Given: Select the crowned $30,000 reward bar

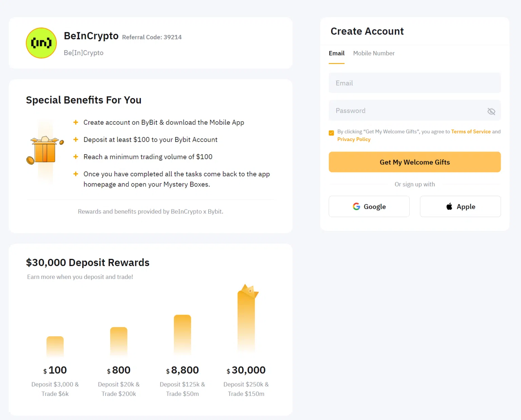Looking at the screenshot, I should (x=247, y=318).
